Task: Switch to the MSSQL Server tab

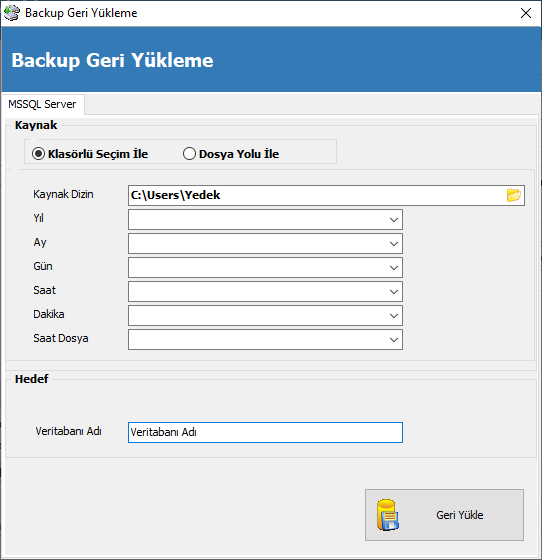Action: pos(42,104)
